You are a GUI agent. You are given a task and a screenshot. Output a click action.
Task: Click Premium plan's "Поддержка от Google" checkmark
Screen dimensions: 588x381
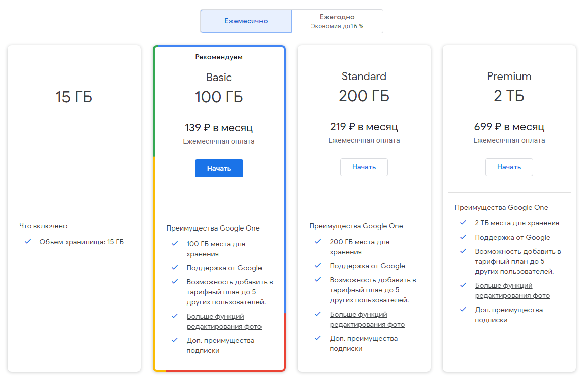click(463, 237)
